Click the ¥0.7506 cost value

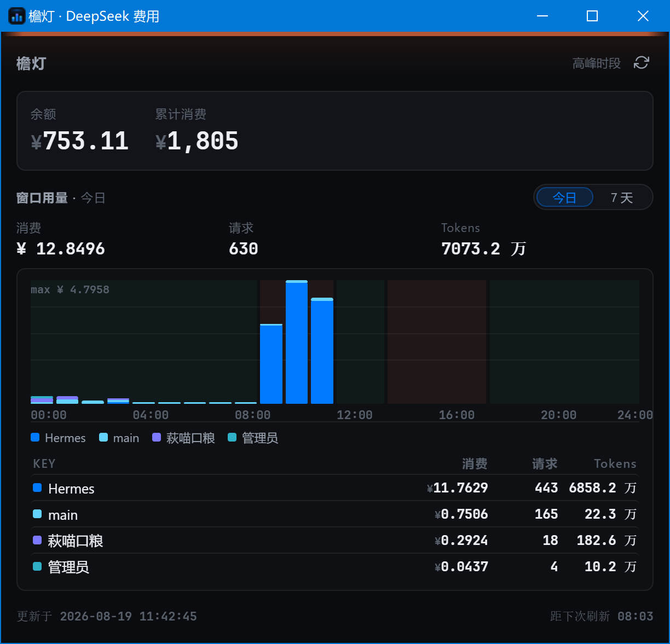[x=461, y=514]
